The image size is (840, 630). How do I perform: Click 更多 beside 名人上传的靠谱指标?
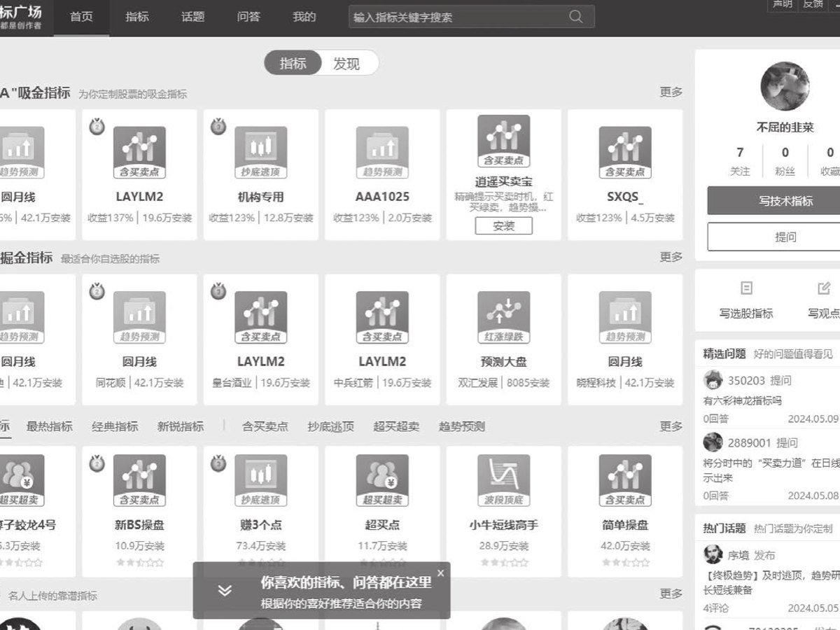(671, 594)
